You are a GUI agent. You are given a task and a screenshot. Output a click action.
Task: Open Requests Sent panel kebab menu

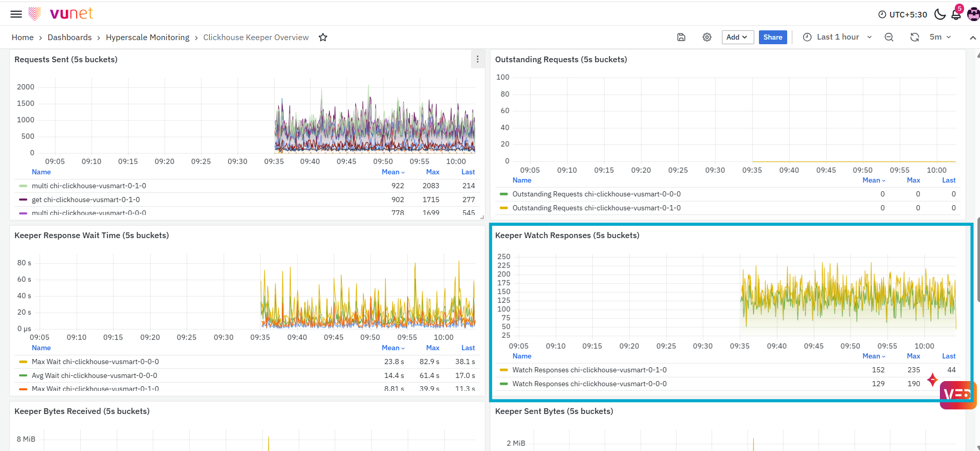(478, 59)
